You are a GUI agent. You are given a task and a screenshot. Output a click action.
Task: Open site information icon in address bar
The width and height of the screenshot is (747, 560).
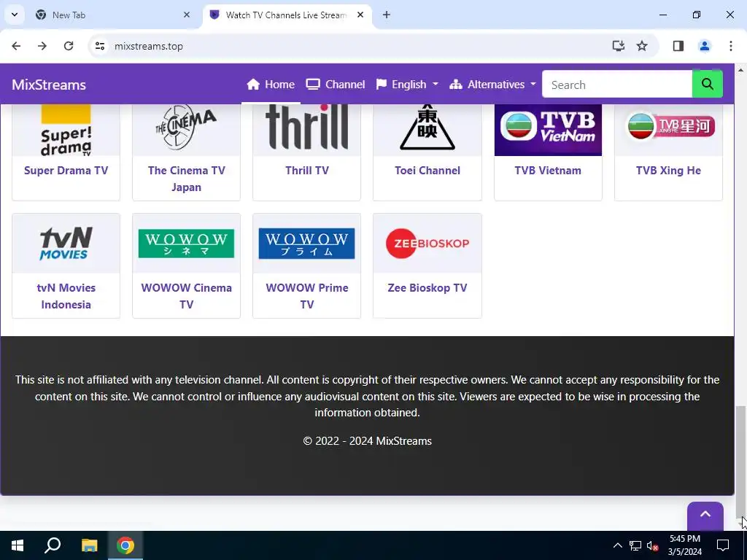99,46
